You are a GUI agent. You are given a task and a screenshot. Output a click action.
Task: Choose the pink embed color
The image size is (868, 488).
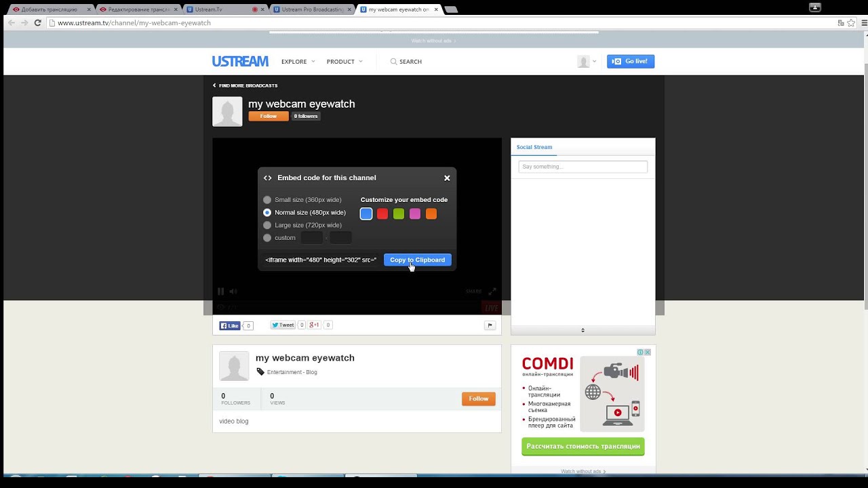click(415, 214)
